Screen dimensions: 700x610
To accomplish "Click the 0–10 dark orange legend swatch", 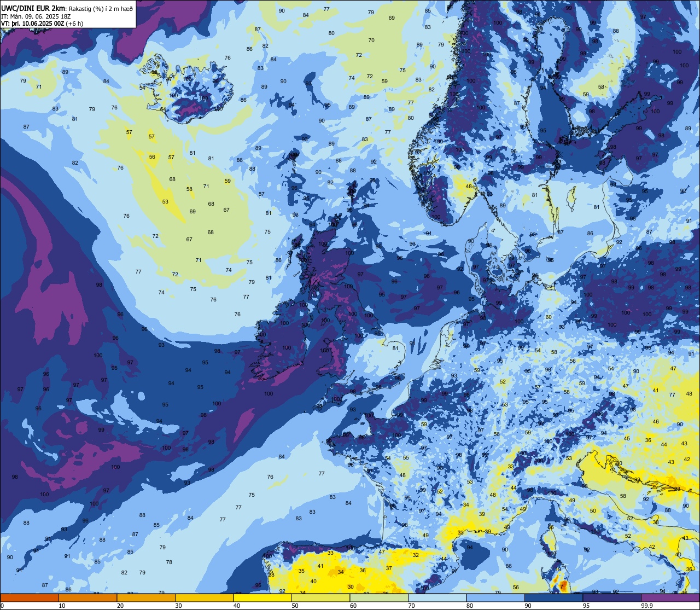I will tap(30, 598).
